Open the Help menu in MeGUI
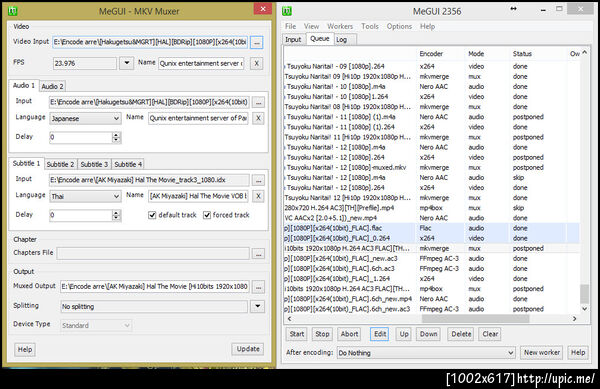Viewport: 600px width, 389px height. [427, 26]
